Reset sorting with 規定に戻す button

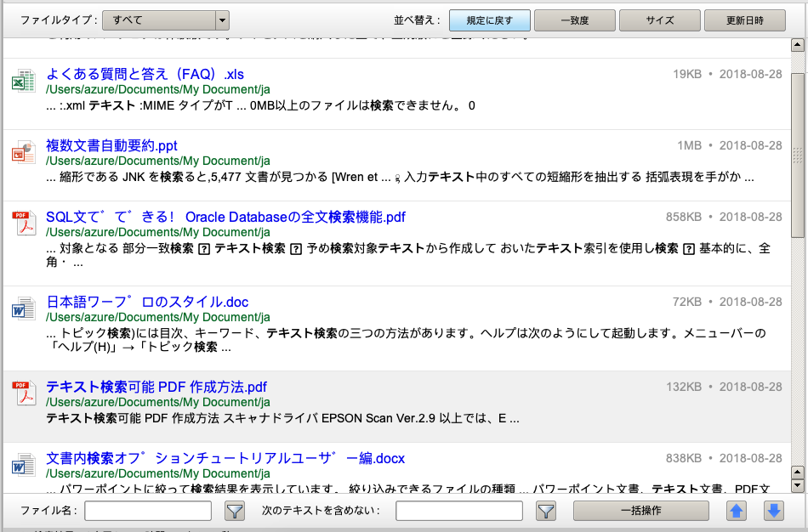pos(489,20)
